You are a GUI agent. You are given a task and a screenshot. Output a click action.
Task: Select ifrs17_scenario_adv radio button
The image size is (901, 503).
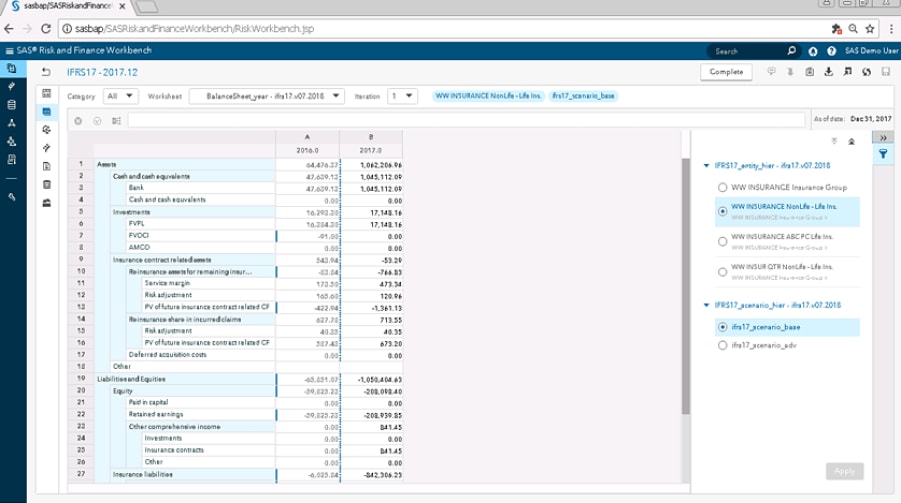[x=722, y=345]
